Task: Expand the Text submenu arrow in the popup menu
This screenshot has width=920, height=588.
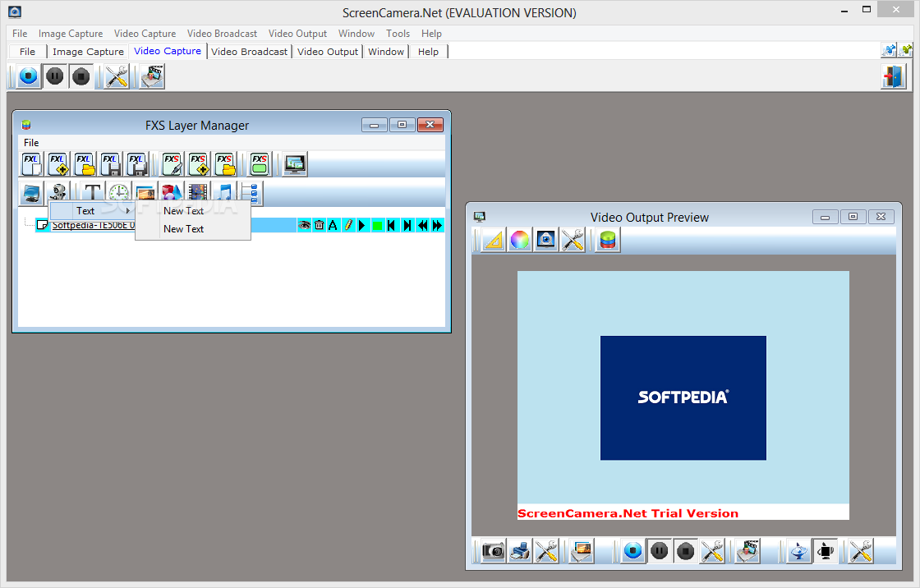Action: [128, 211]
